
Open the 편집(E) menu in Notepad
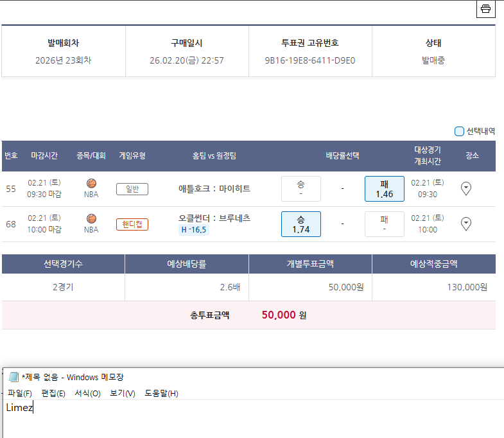53,393
